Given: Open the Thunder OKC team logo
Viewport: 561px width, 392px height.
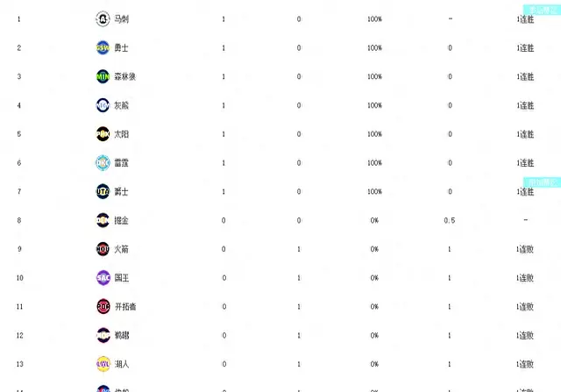Looking at the screenshot, I should pyautogui.click(x=103, y=162).
